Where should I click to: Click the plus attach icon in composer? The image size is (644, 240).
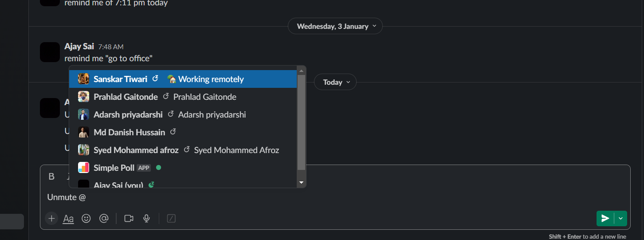[x=51, y=218]
